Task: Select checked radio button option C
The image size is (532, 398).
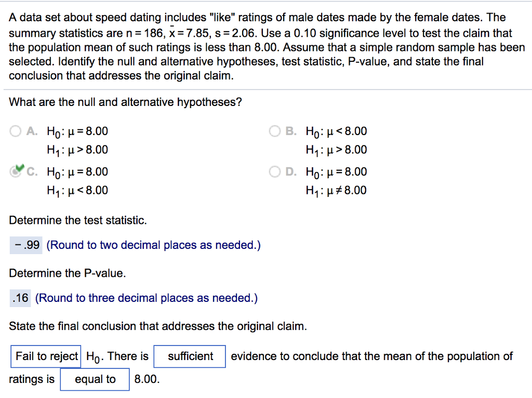Action: tap(15, 171)
